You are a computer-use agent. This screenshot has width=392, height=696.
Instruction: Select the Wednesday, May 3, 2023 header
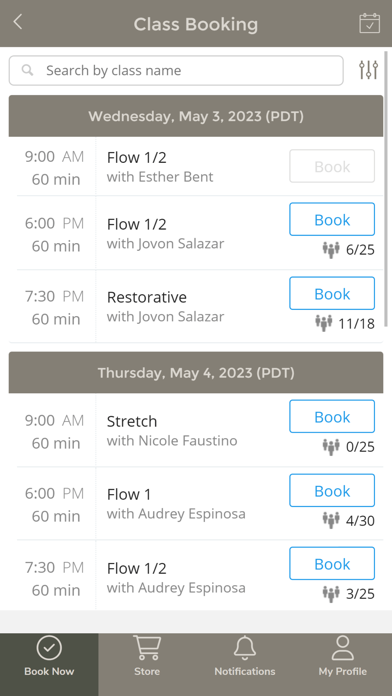point(196,116)
